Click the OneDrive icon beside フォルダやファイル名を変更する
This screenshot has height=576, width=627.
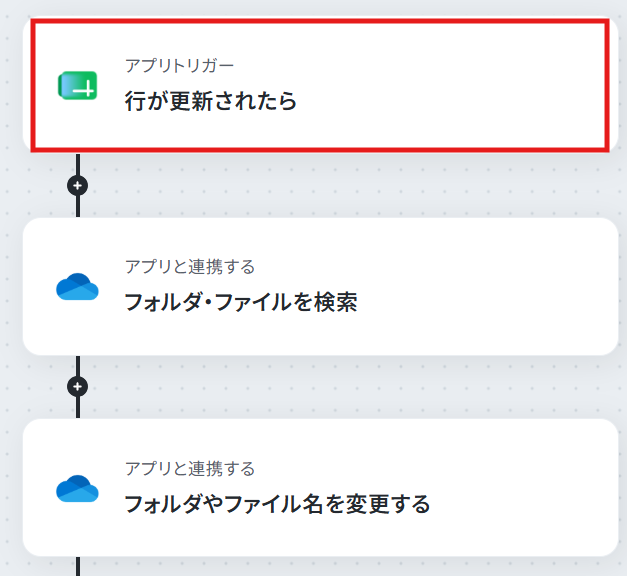[77, 488]
